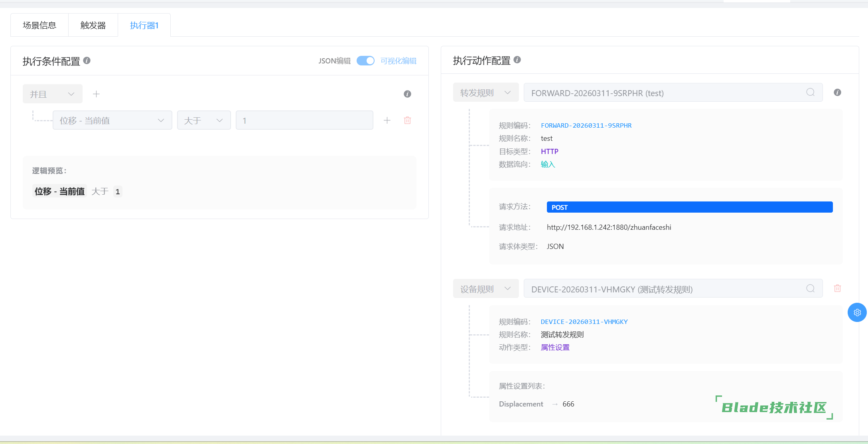Search forward rule with magnifier icon
868x444 pixels.
pyautogui.click(x=810, y=93)
